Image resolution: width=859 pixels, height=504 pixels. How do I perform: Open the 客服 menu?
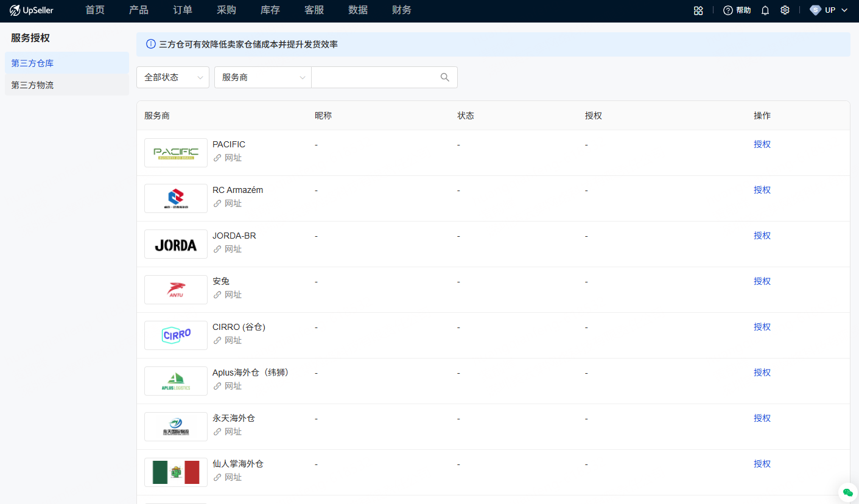click(314, 10)
